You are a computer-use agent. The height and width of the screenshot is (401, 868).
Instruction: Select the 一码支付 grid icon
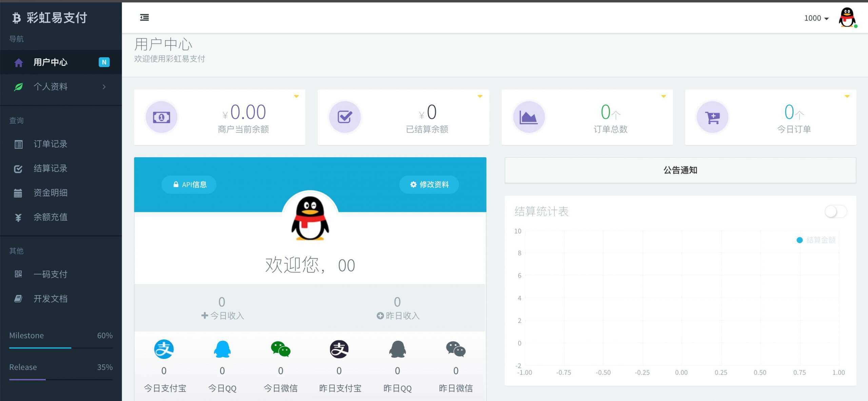[18, 274]
